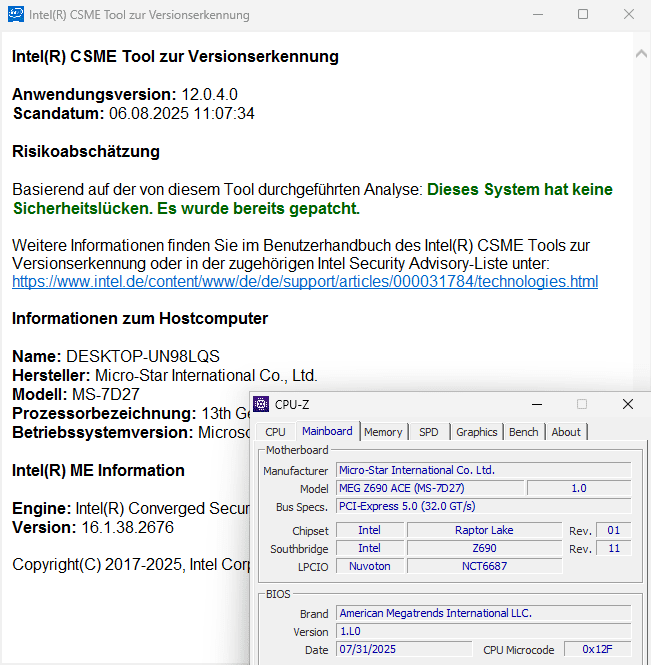651x665 pixels.
Task: Go to the Bench tab
Action: [x=523, y=432]
